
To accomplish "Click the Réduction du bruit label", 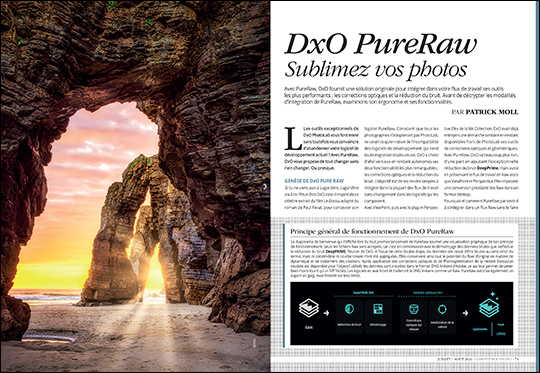I will click(x=349, y=324).
